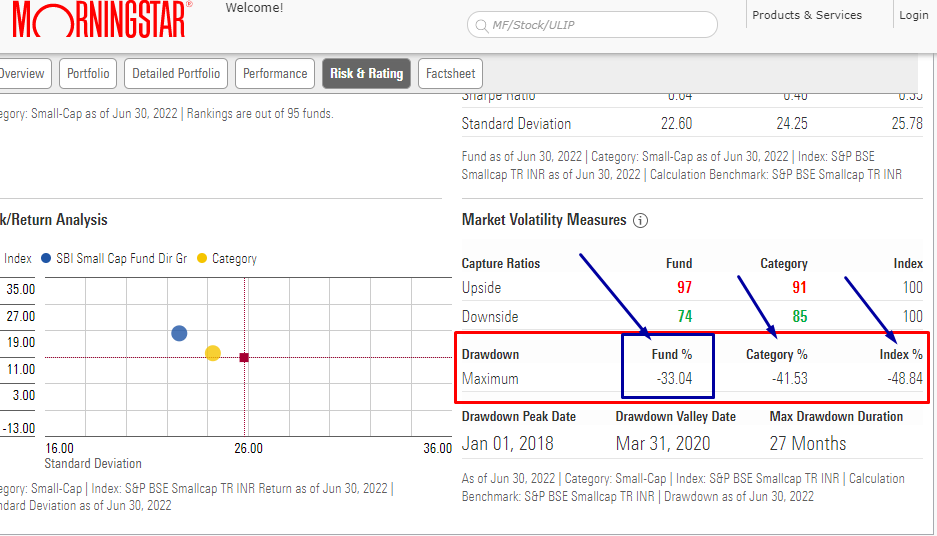Click the Morningstar logo
The width and height of the screenshot is (937, 536).
(x=102, y=20)
